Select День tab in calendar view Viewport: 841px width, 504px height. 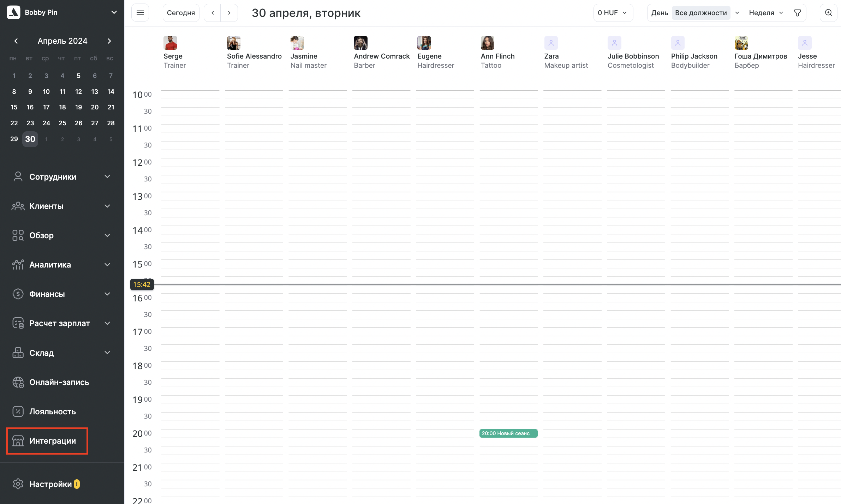coord(660,13)
